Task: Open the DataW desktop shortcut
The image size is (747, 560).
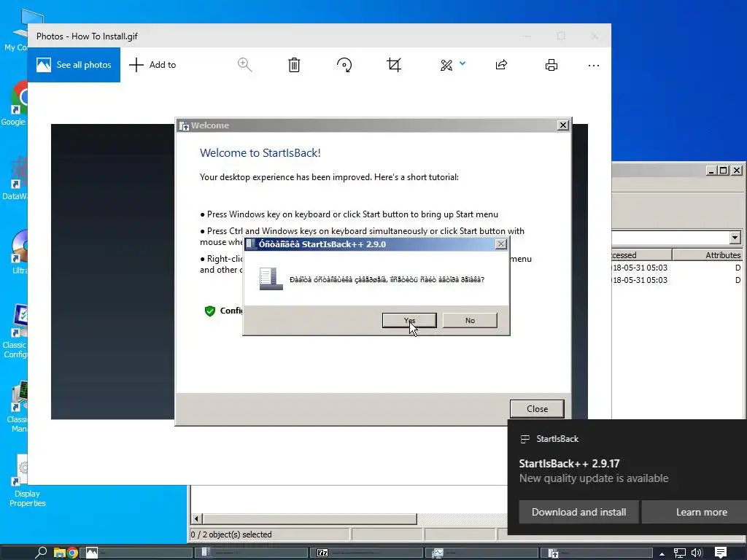Action: click(15, 177)
